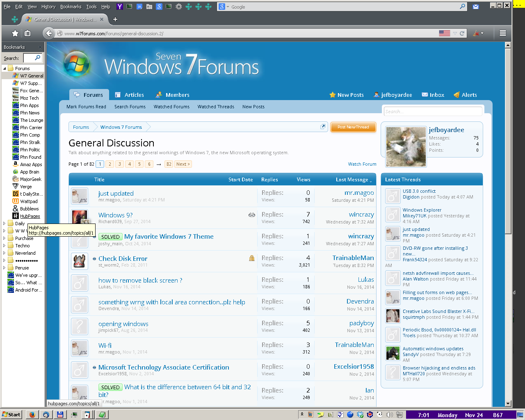Image resolution: width=525 pixels, height=420 pixels.
Task: Click the forum Search input field
Action: click(x=433, y=111)
